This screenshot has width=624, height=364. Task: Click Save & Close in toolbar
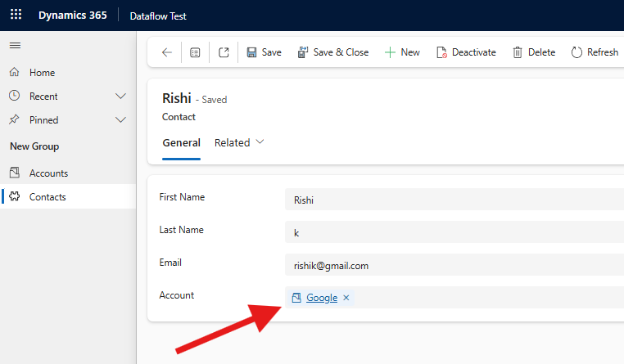(332, 52)
